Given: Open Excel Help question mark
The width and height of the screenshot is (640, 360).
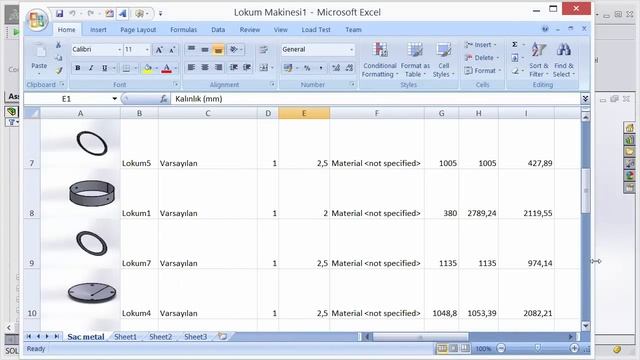Looking at the screenshot, I should (545, 29).
